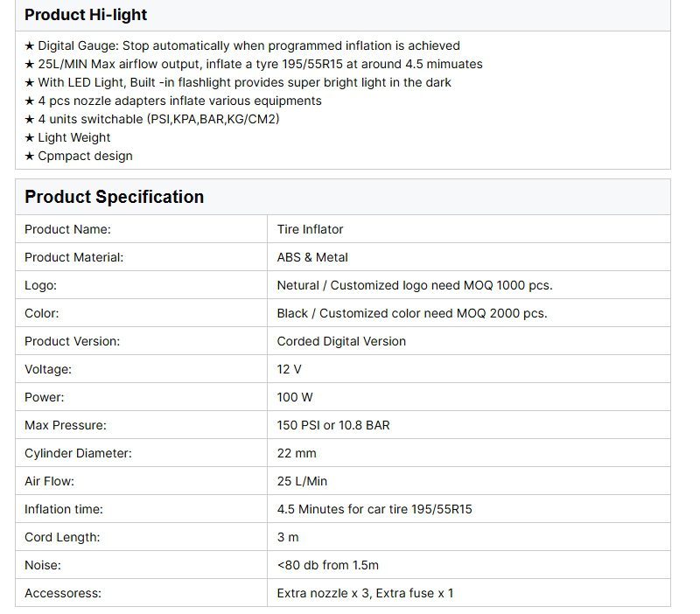Click the 4 pcs nozzle adapters line
Viewport: 700px width, 614px height.
173,101
